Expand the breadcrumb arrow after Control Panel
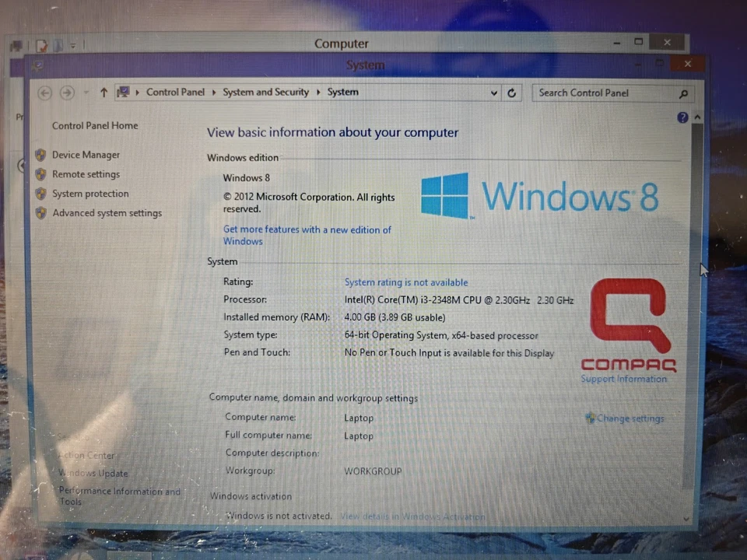747x560 pixels. tap(212, 92)
